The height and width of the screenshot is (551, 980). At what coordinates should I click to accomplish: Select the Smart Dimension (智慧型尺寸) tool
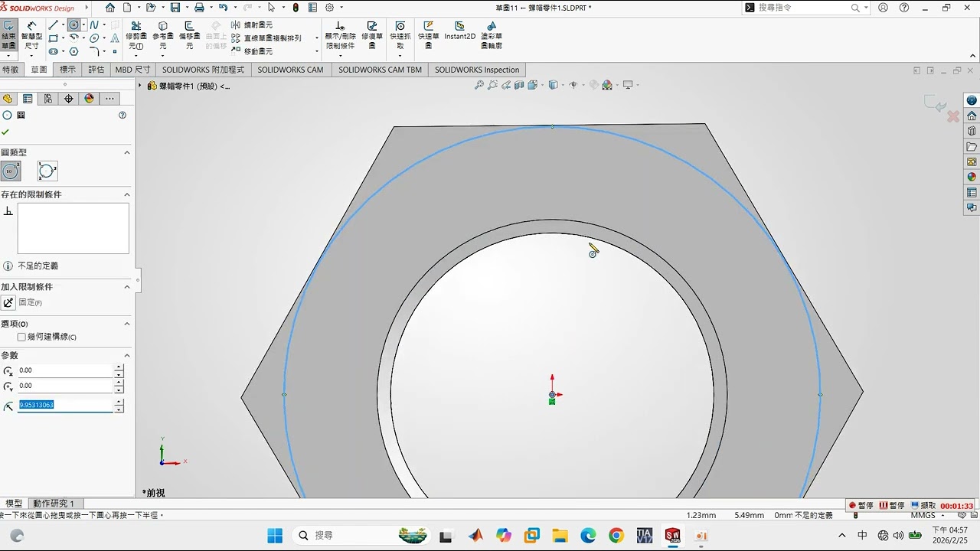pos(31,35)
